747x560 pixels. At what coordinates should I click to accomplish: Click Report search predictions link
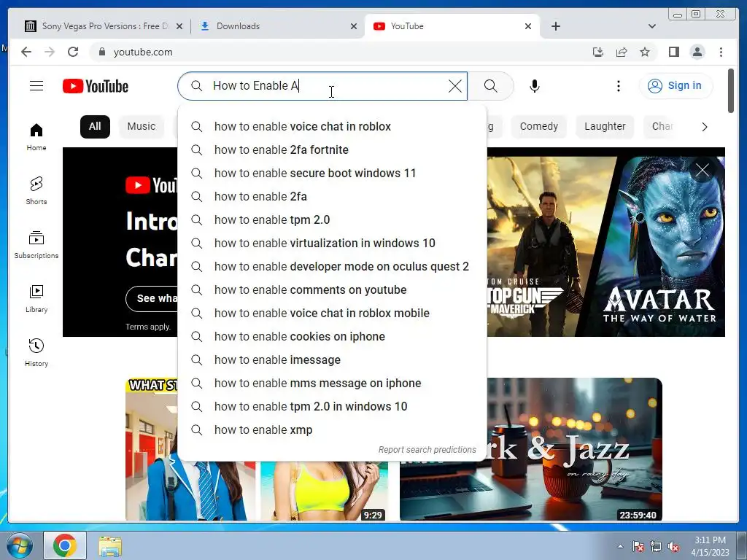(427, 450)
